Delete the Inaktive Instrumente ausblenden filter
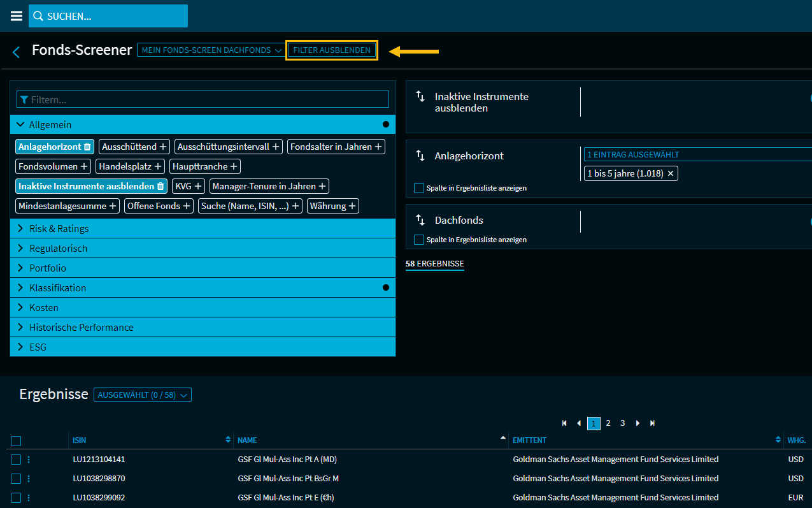This screenshot has width=812, height=508. (160, 186)
